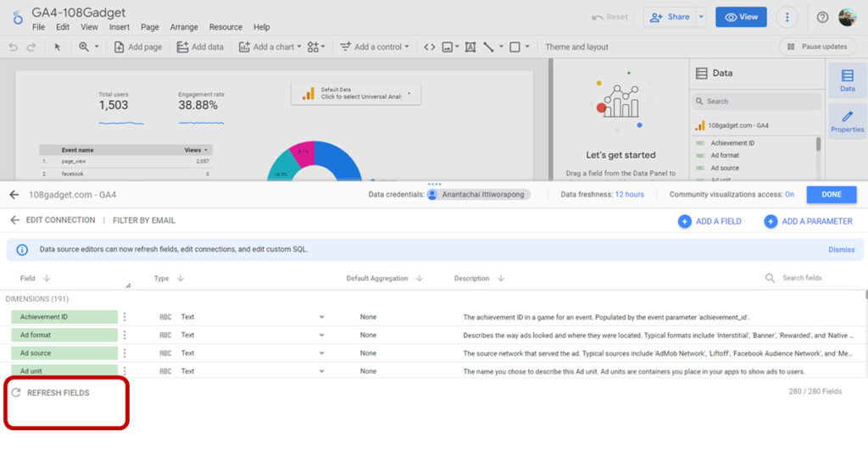Screen dimensions: 868x449
Task: Switch to View mode
Action: [x=741, y=17]
